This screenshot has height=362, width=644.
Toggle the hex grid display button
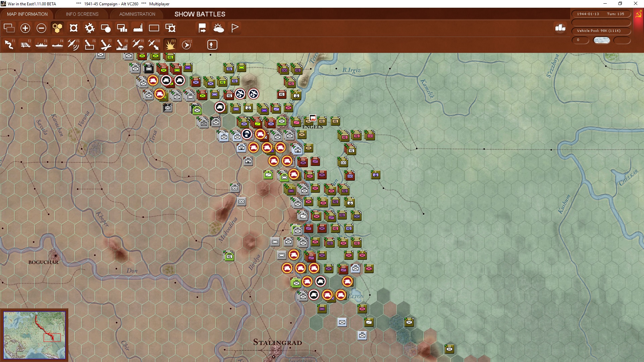(57, 28)
